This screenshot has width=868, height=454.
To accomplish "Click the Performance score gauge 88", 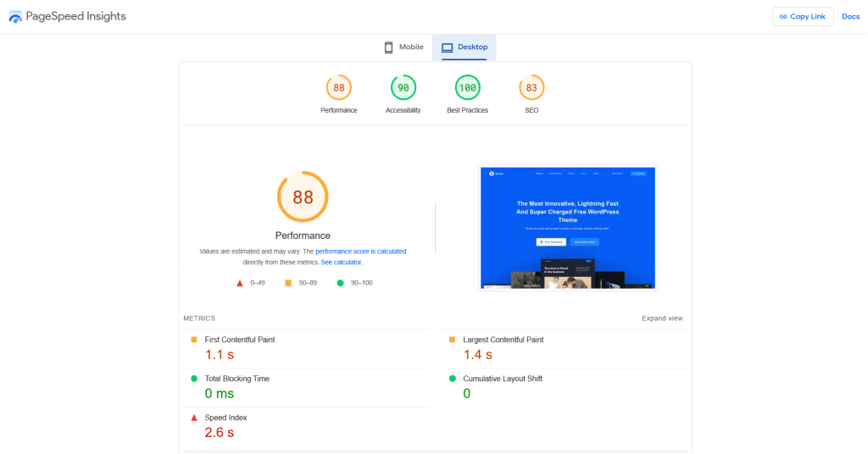I will (338, 87).
